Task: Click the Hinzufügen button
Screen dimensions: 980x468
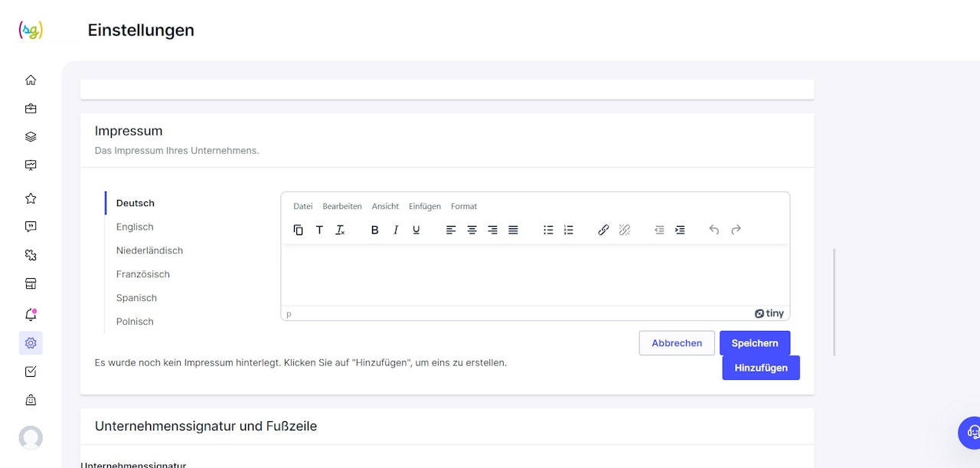Action: pyautogui.click(x=761, y=368)
